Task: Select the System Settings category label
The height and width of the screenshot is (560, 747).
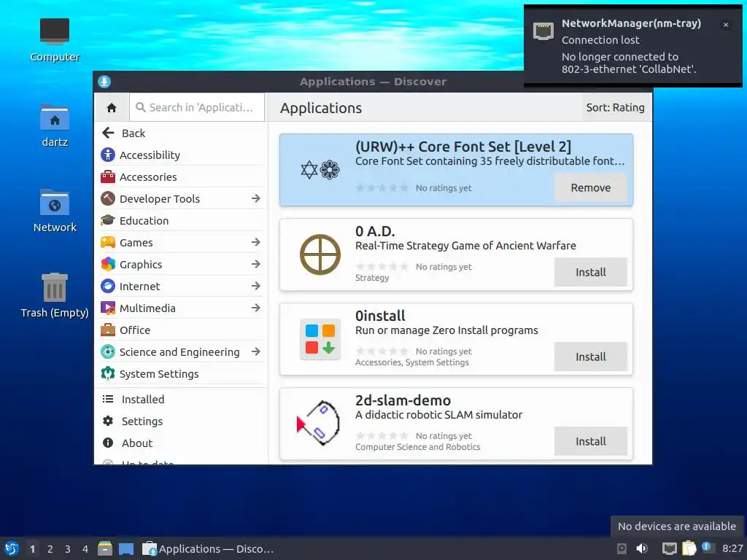Action: pyautogui.click(x=159, y=374)
